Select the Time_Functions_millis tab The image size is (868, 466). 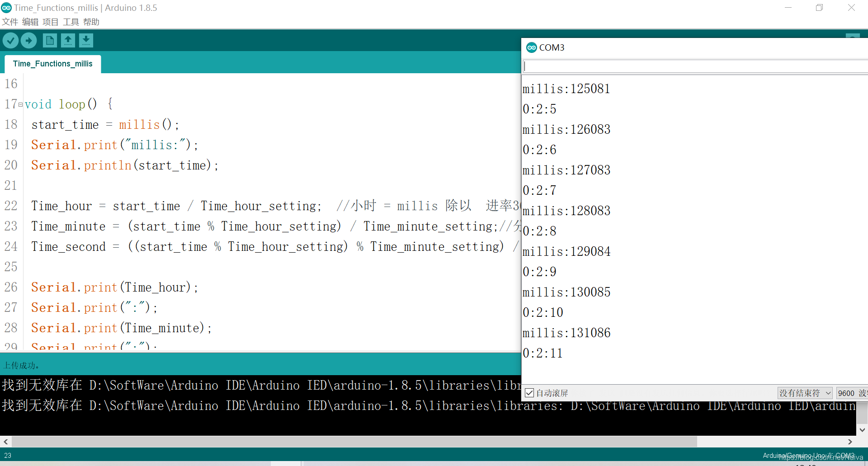(52, 63)
